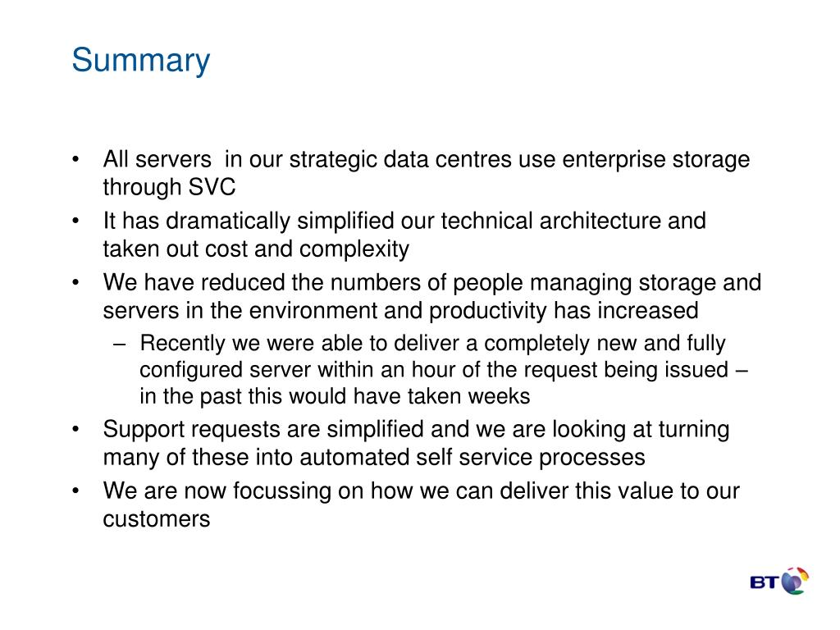Click the bullet before 'We have reduced'
This screenshot has height=630, width=840.
tap(75, 282)
